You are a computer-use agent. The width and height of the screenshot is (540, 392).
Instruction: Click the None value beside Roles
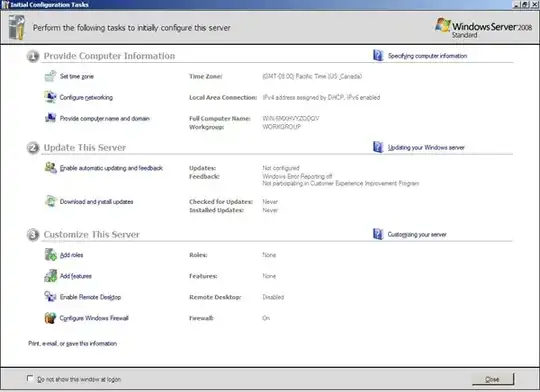coord(269,255)
